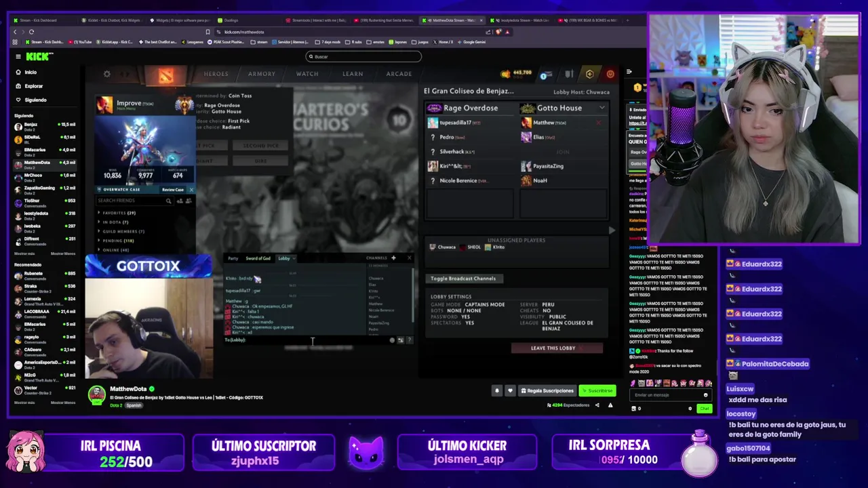Open the Dota settings gear icon
868x488 pixels.
point(106,74)
